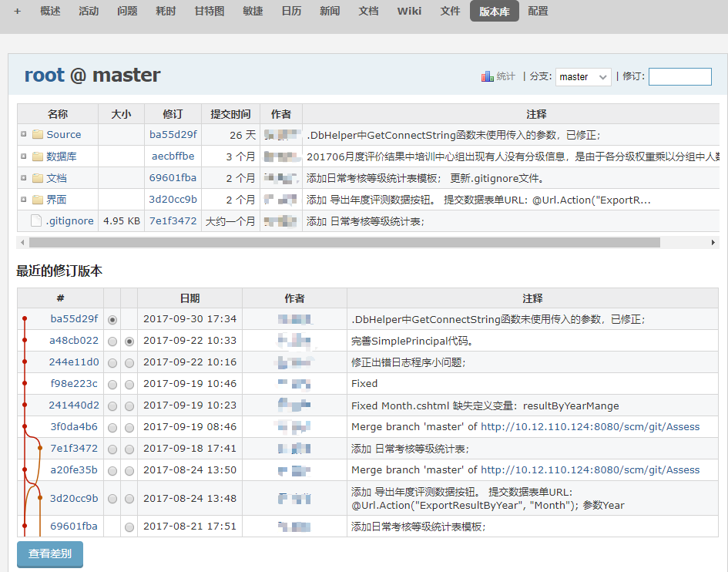Click the 文档 folder icon
Screen dimensions: 728x572
pyautogui.click(x=37, y=178)
